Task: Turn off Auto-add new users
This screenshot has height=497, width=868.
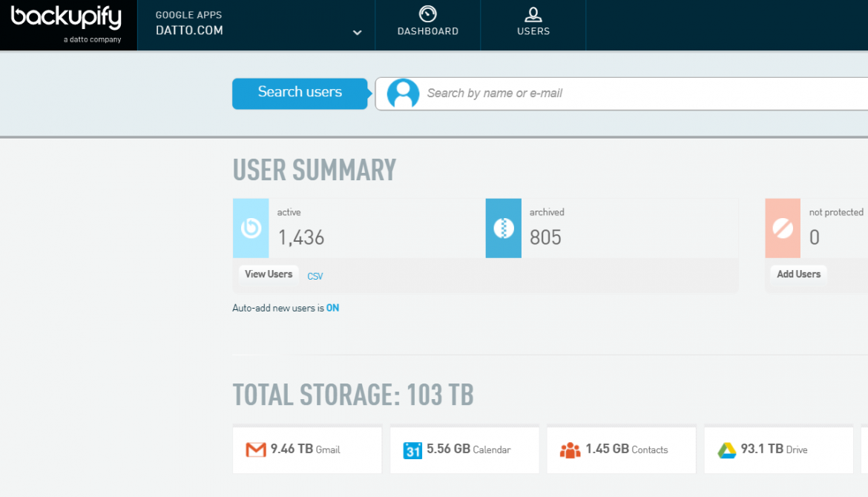Action: (x=332, y=307)
